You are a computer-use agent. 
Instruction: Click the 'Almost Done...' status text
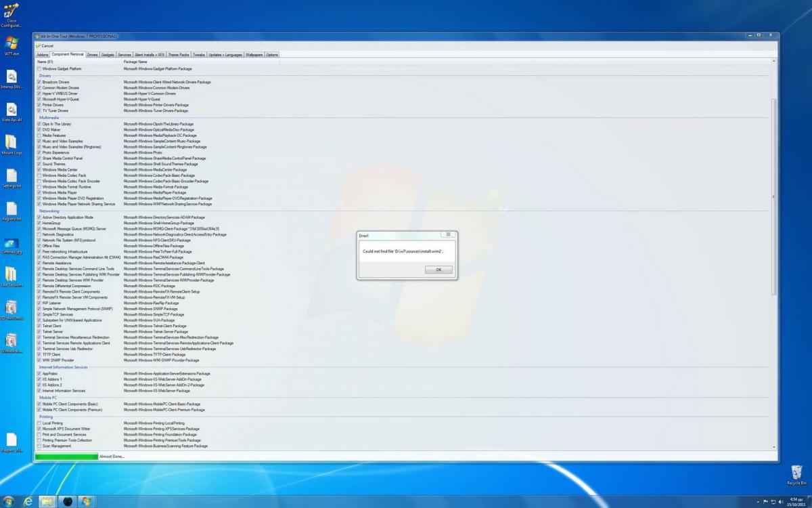point(112,457)
